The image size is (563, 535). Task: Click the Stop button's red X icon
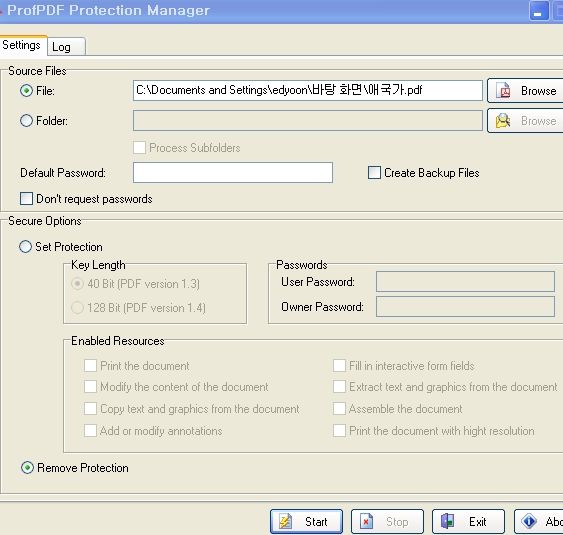click(x=366, y=521)
